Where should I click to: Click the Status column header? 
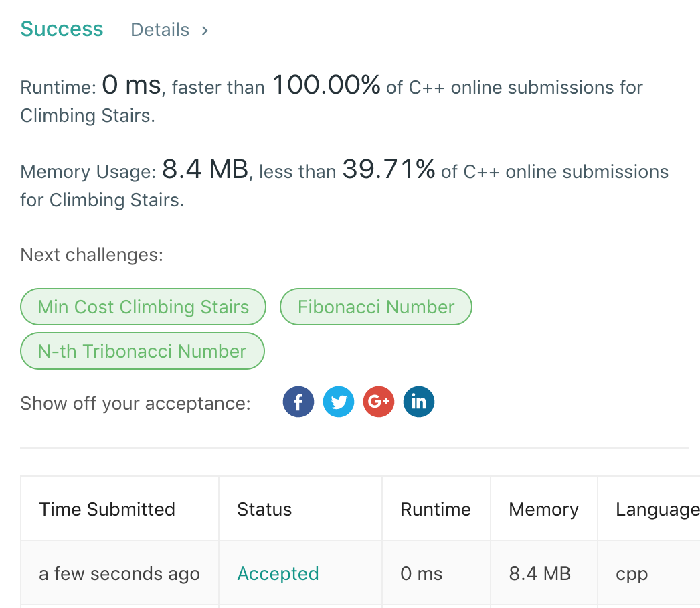tap(264, 509)
